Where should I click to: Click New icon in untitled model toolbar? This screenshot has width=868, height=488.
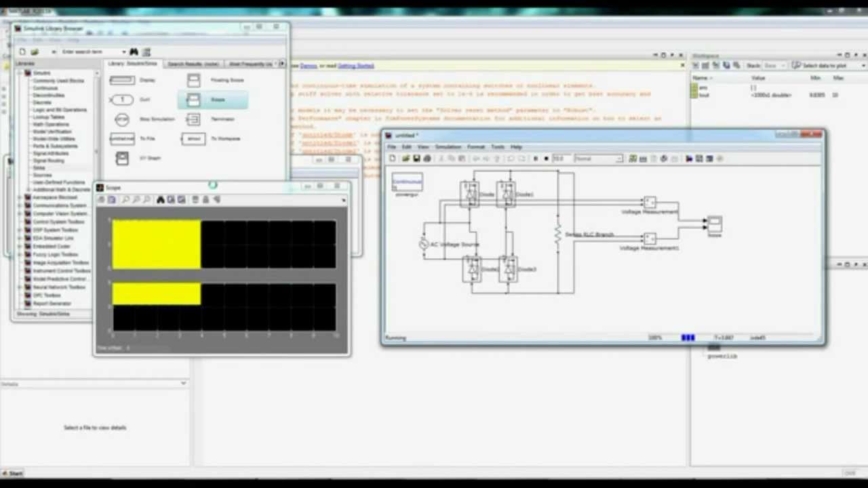(392, 159)
